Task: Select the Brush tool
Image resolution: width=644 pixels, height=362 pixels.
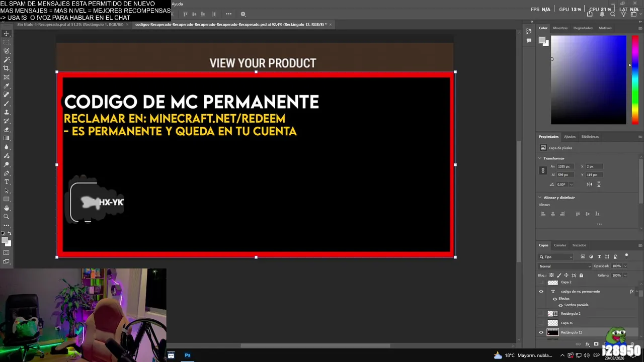Action: coord(7,103)
